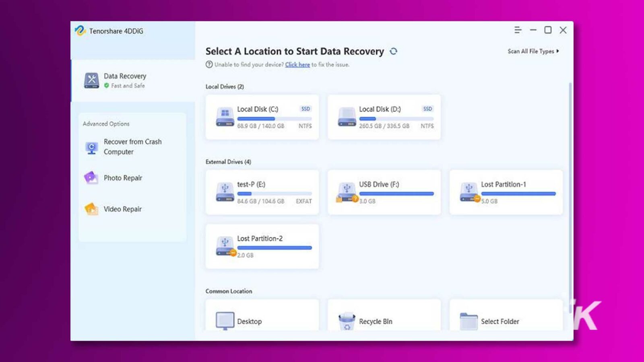Viewport: 644px width, 362px height.
Task: Click the '68.9 GB / 140.0 GB' text
Action: tap(261, 126)
